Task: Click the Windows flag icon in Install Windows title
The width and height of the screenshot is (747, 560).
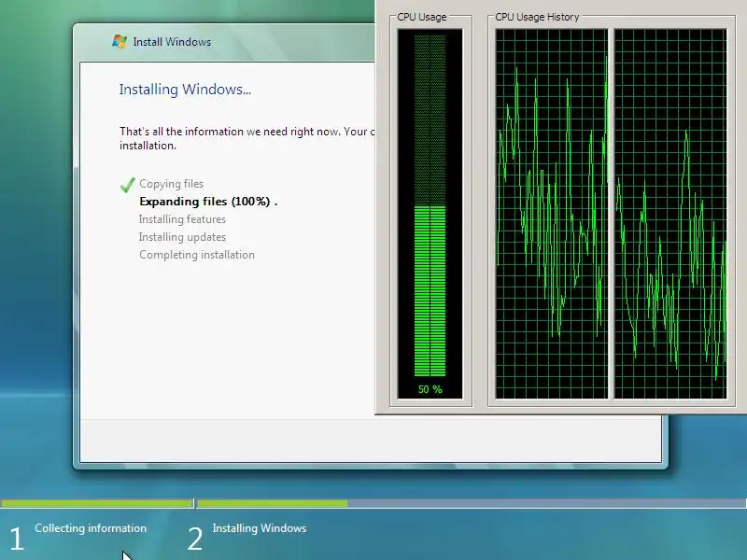Action: click(x=120, y=41)
